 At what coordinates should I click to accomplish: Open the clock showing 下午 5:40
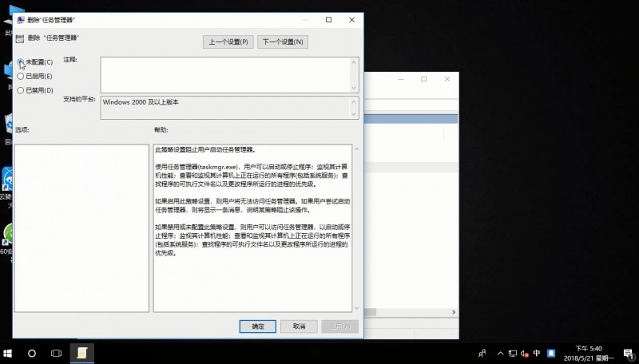coord(589,353)
